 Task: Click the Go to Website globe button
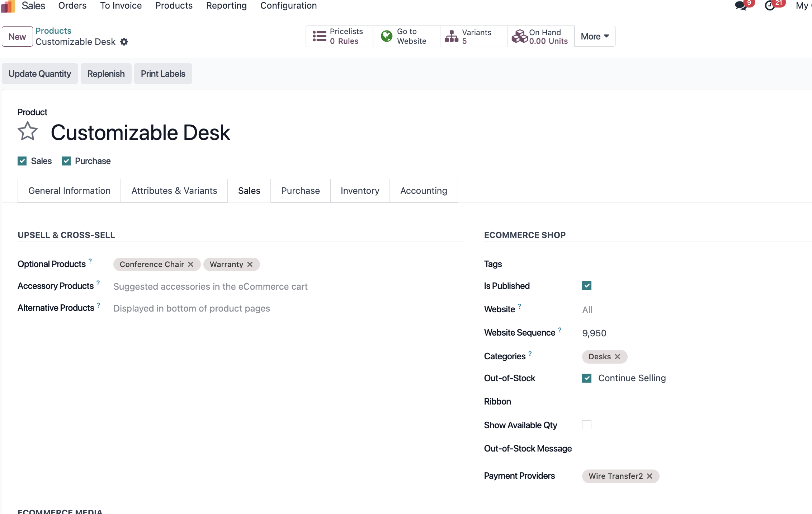pyautogui.click(x=406, y=36)
